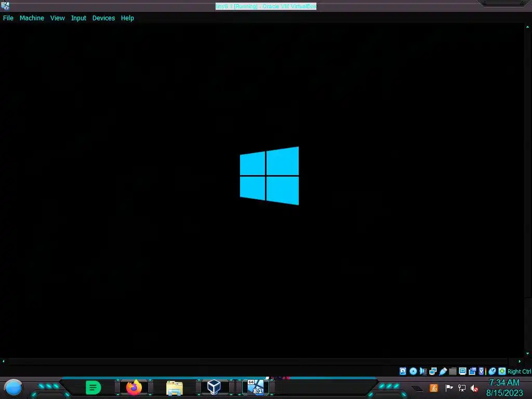Click the horizontal scrollbar right arrow
This screenshot has height=399, width=532.
[520, 362]
